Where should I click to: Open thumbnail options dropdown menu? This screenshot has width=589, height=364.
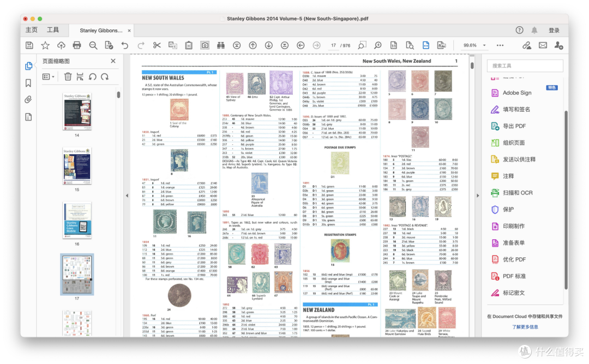tap(48, 76)
